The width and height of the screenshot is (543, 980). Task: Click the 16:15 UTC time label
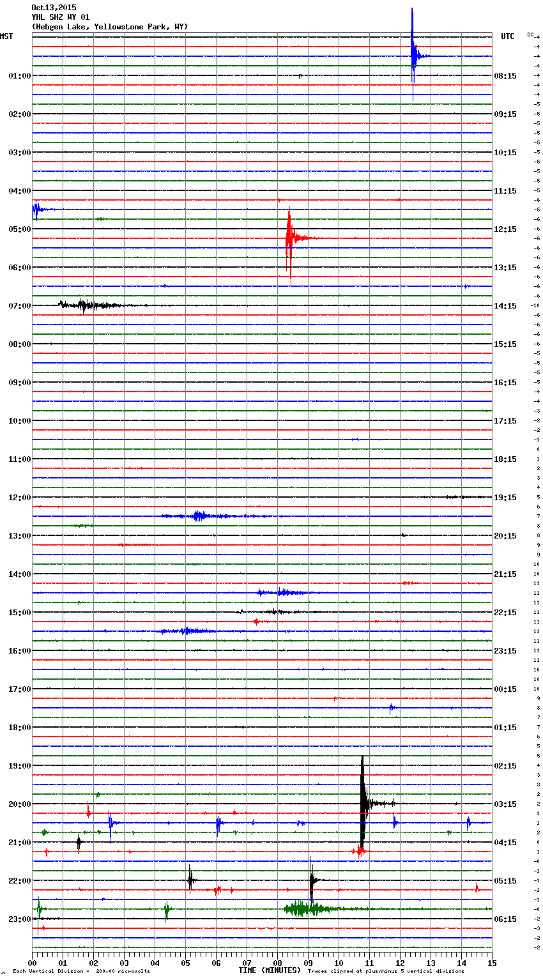pyautogui.click(x=505, y=383)
